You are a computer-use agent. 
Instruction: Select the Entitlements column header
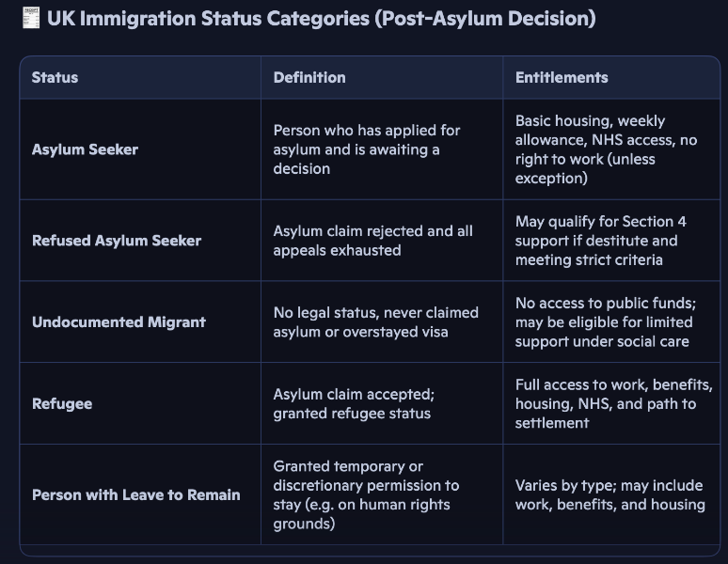coord(562,77)
